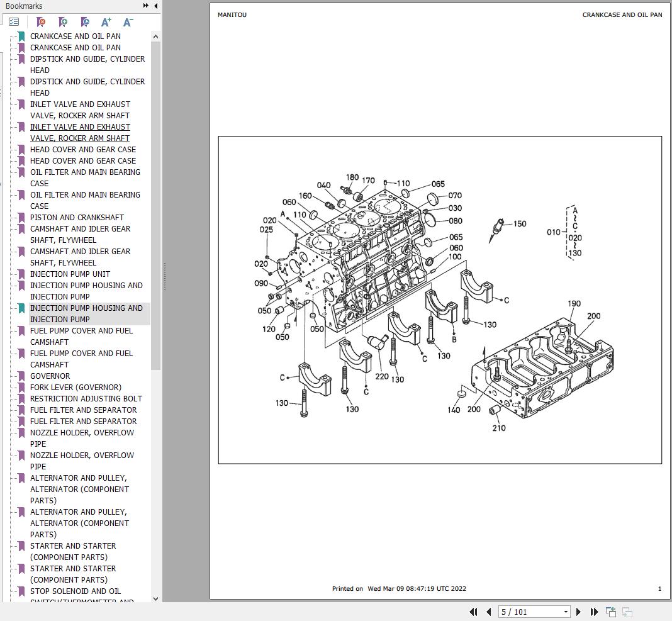
Task: Open the bookmarks options menu icon
Action: [x=14, y=22]
